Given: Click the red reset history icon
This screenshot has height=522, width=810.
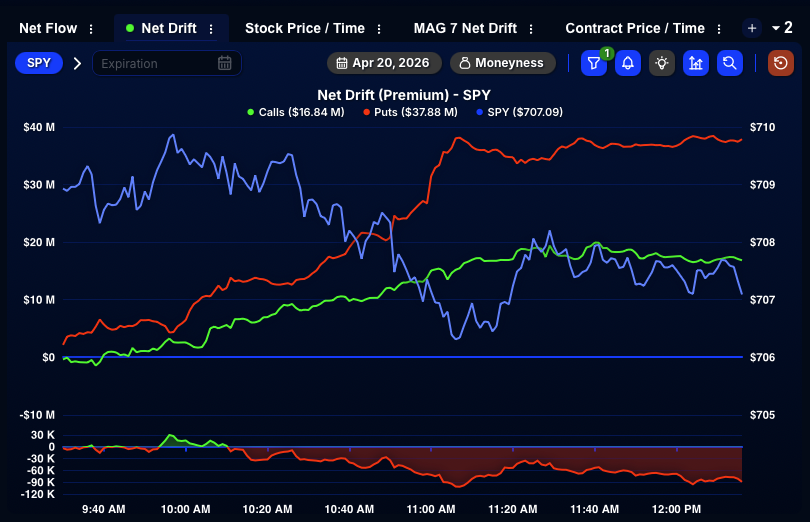Looking at the screenshot, I should 781,64.
